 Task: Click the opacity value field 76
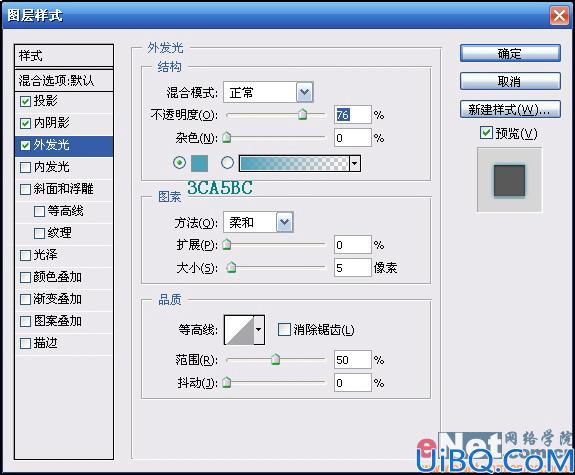tap(352, 115)
